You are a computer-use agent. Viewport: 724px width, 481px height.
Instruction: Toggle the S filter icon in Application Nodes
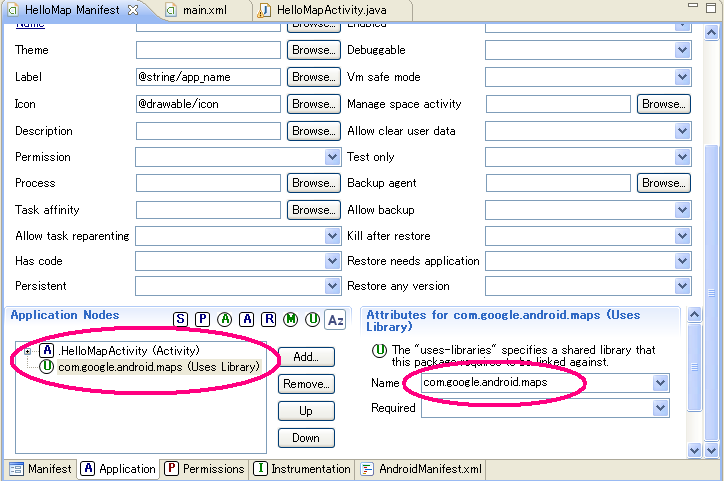(181, 319)
